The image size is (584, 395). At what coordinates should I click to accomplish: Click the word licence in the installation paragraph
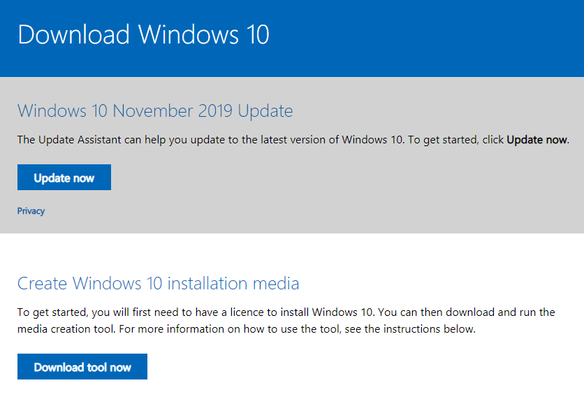(x=250, y=312)
